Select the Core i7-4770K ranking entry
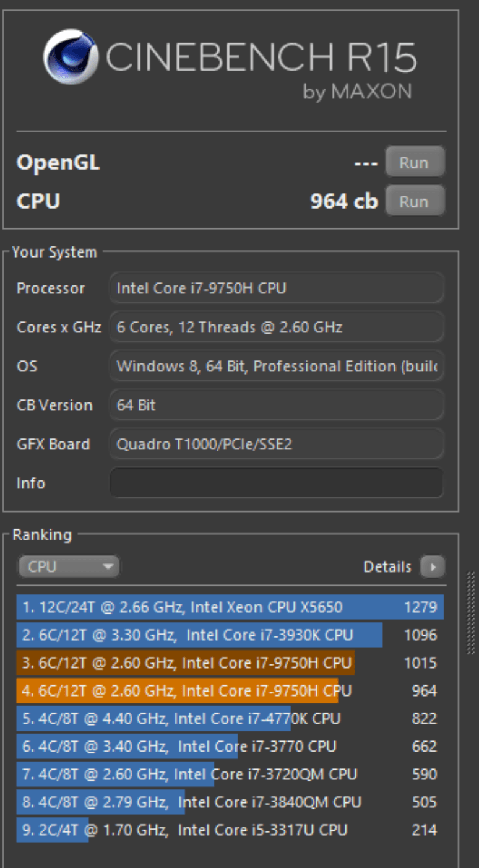This screenshot has width=479, height=868. (229, 718)
